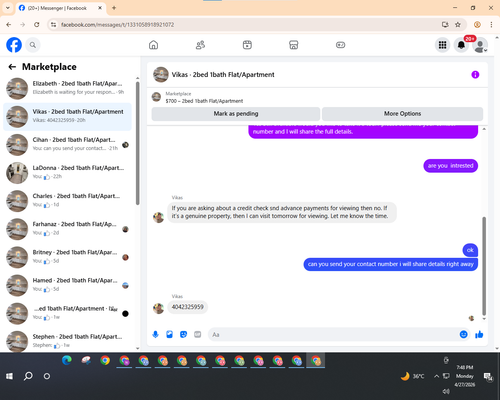The width and height of the screenshot is (500, 400).
Task: Choose a sticker icon
Action: [x=183, y=334]
